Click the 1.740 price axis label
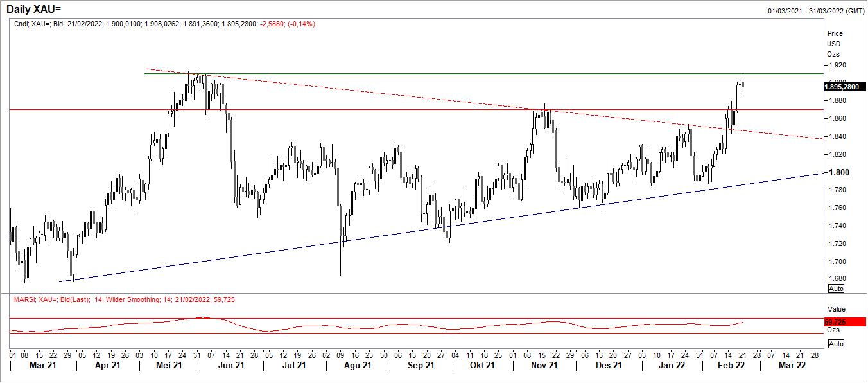 point(836,226)
